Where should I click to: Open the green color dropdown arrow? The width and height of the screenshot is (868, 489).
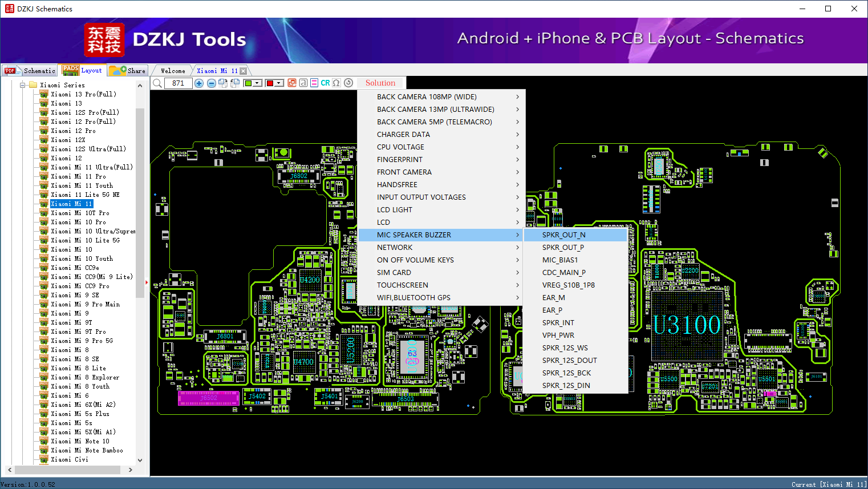(257, 83)
